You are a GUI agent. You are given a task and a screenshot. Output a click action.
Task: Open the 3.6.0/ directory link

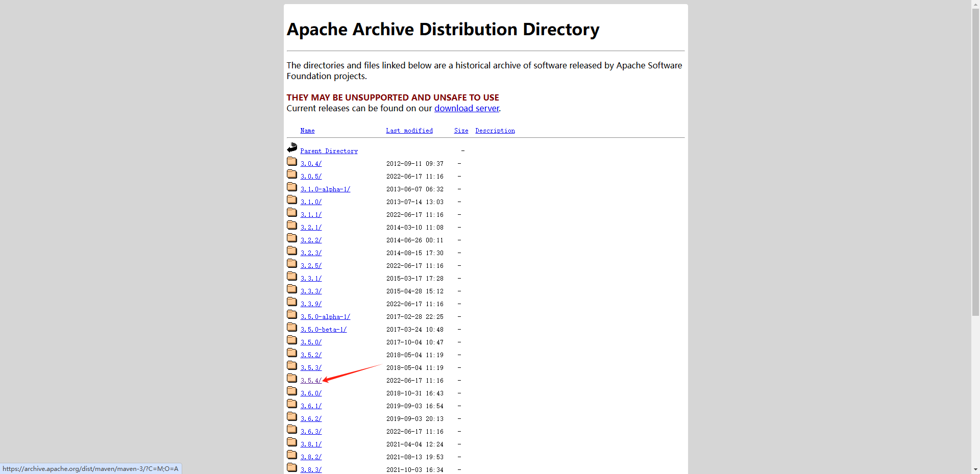(x=311, y=393)
